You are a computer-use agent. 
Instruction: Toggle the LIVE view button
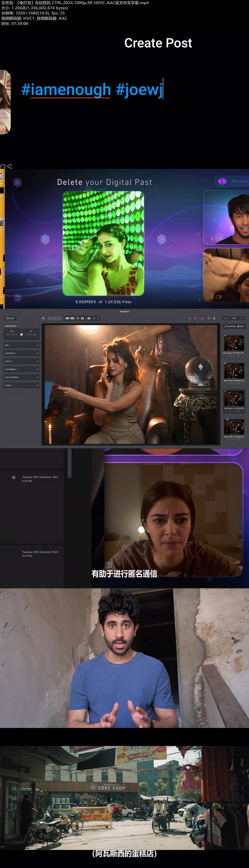(10, 318)
